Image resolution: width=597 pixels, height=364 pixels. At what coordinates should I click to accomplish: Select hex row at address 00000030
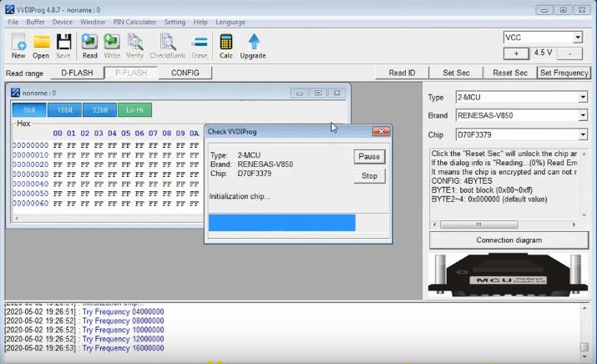pyautogui.click(x=107, y=174)
